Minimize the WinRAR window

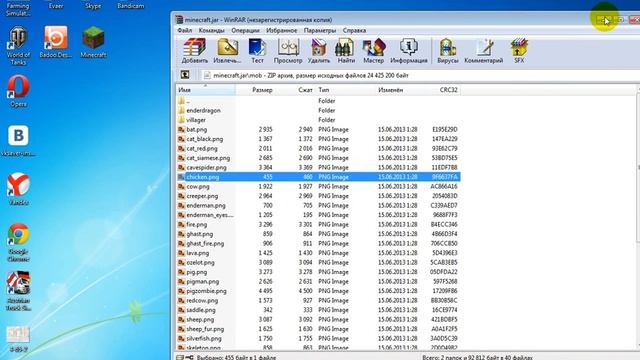pos(604,19)
